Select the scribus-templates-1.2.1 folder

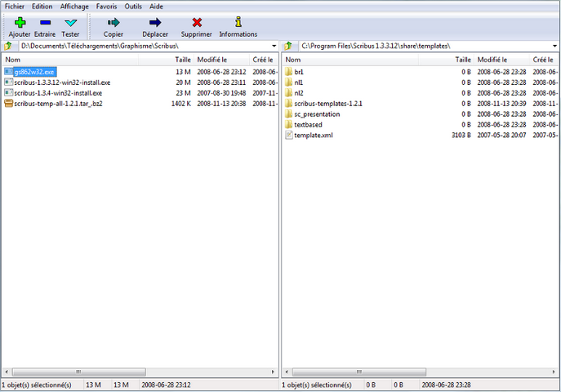coord(327,104)
